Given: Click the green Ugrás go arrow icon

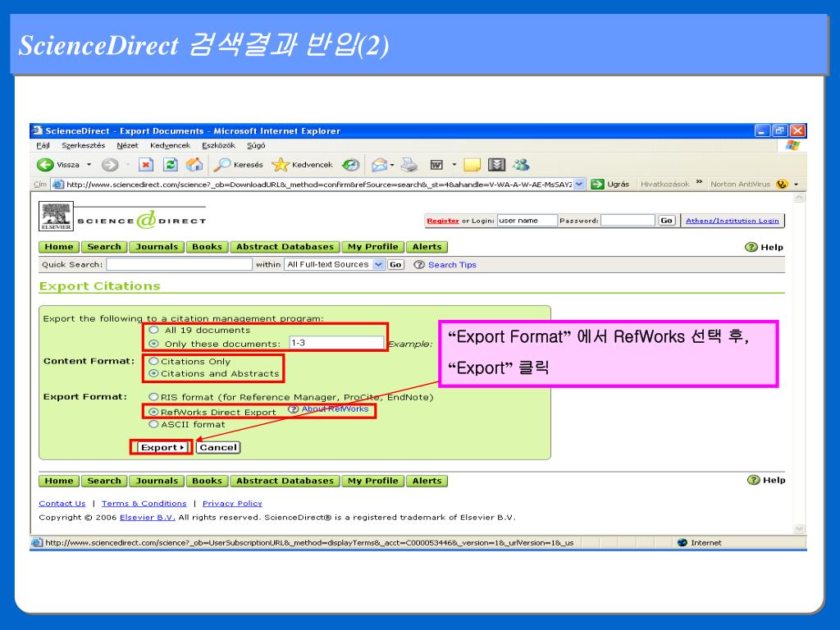Looking at the screenshot, I should 597,185.
